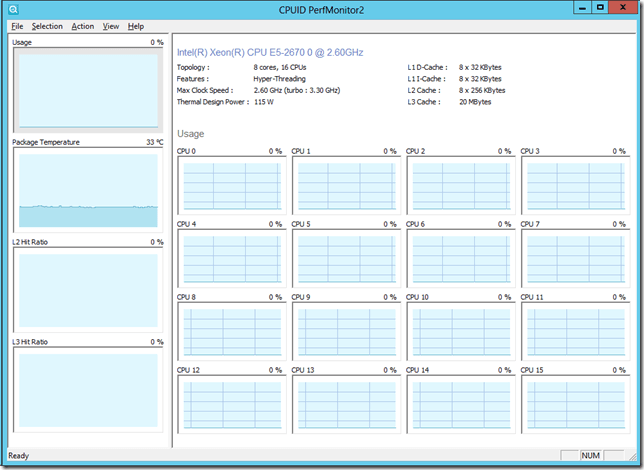Viewport: 644px width, 470px height.
Task: Click the '33 °C' package temperature reading
Action: [x=154, y=142]
